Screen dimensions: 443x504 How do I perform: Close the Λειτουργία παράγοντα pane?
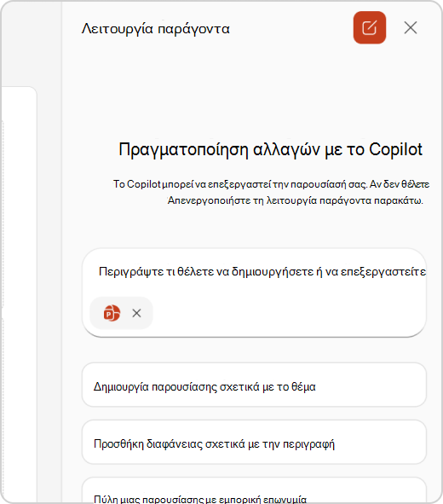pyautogui.click(x=411, y=27)
